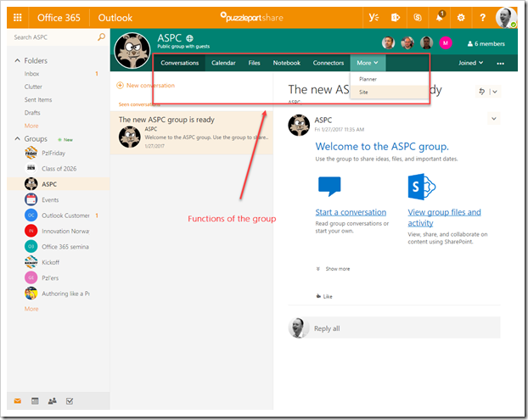Click View group files and activity link
This screenshot has height=420, width=528.
coord(444,217)
